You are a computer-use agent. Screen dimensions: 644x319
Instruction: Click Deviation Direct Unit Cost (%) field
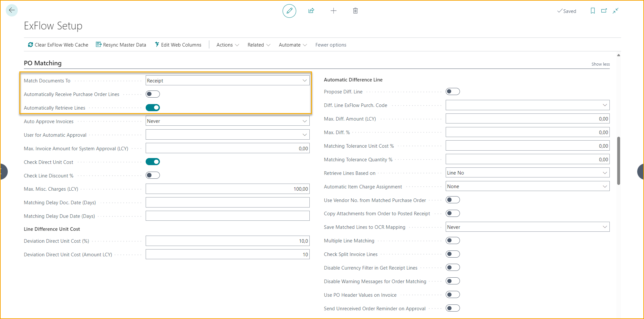[227, 241]
